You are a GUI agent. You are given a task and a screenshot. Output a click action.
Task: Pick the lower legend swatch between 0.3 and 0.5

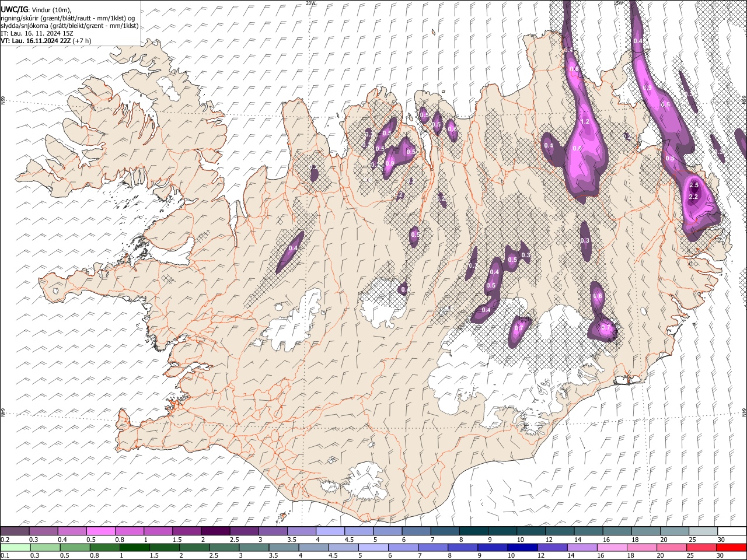pyautogui.click(x=44, y=547)
